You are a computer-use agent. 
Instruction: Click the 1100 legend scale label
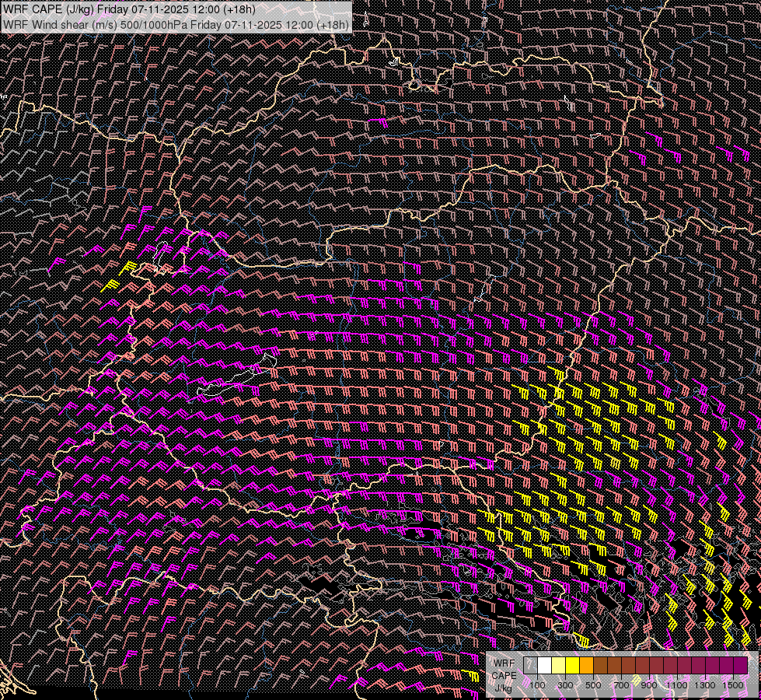[677, 685]
